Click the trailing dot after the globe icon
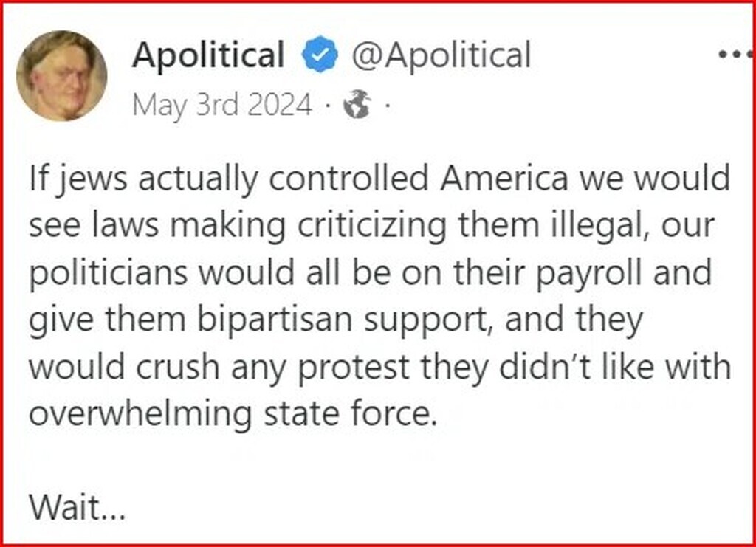The height and width of the screenshot is (547, 756). pos(387,108)
